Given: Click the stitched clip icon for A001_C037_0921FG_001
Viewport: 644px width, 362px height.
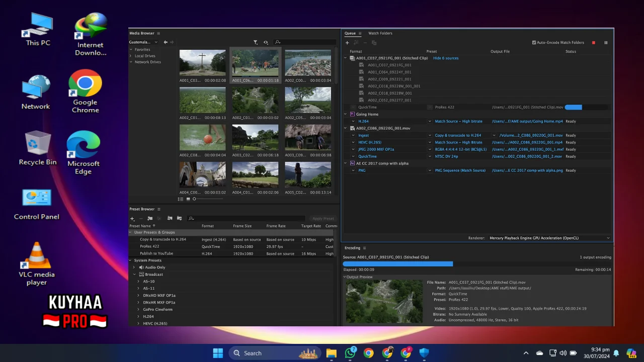Looking at the screenshot, I should pos(352,58).
